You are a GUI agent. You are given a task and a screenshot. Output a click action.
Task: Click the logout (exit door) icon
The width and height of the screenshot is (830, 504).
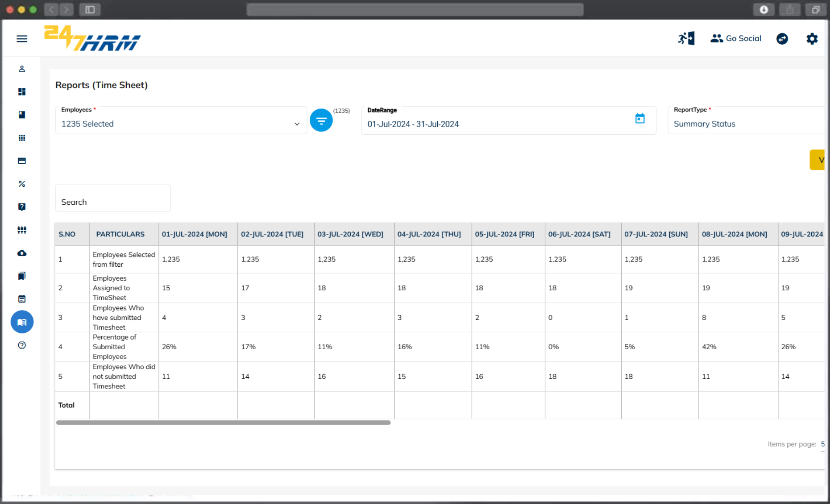(x=686, y=38)
